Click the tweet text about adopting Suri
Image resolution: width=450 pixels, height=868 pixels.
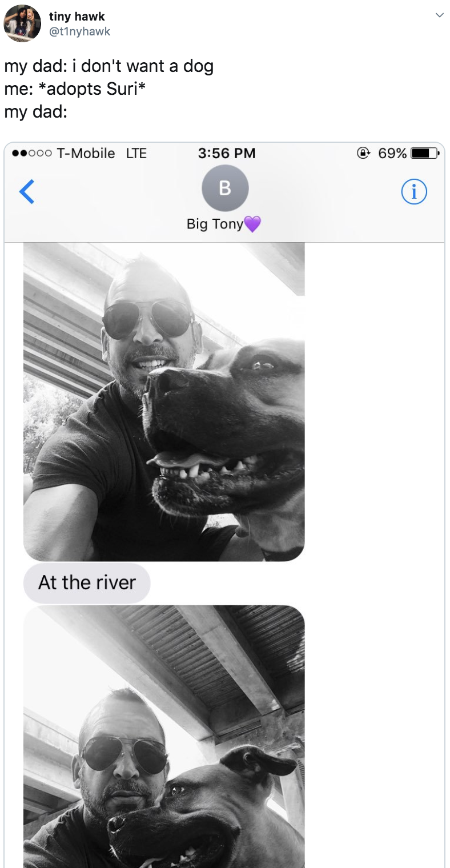pos(109,89)
